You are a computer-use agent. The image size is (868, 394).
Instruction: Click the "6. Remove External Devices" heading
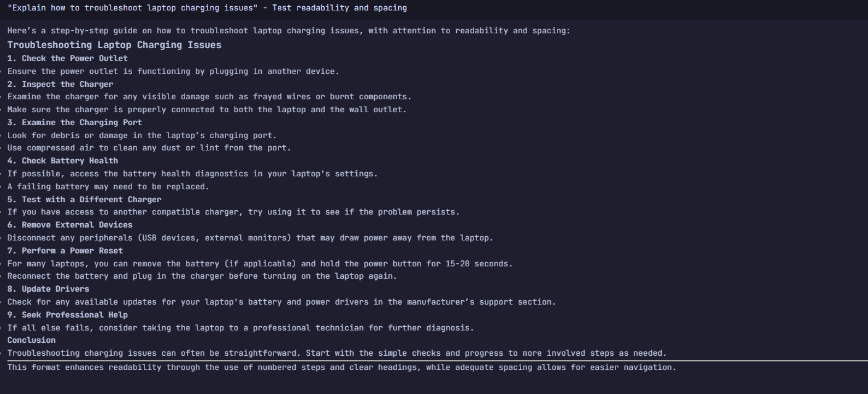click(70, 225)
